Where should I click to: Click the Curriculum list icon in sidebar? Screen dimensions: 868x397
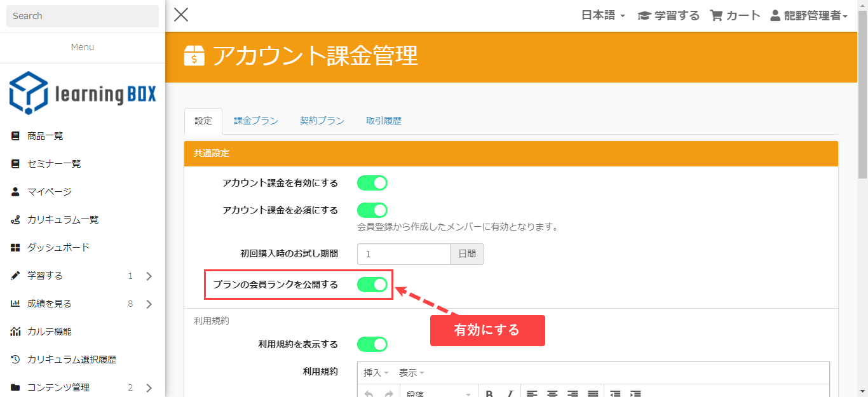(x=16, y=220)
